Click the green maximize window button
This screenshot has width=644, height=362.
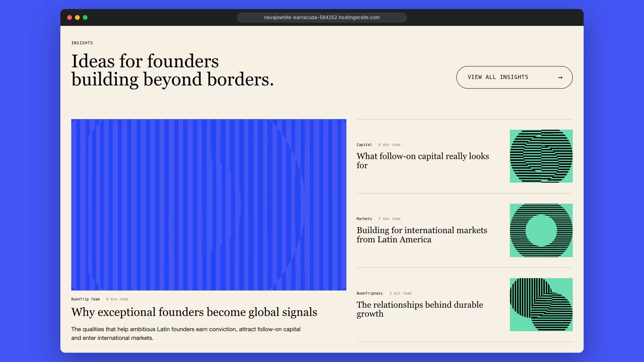coord(85,17)
